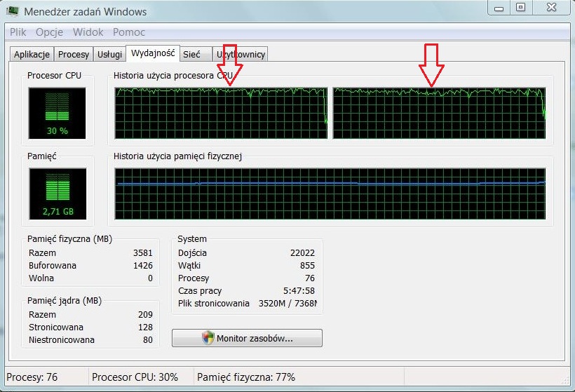
Task: Click the shield icon on Monitor zasobów
Action: (x=208, y=338)
